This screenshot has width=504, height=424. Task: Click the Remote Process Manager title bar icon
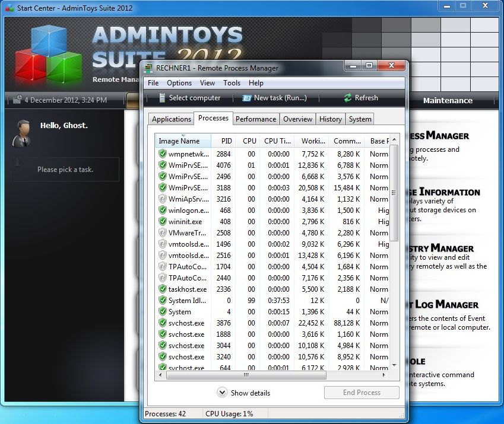click(148, 68)
